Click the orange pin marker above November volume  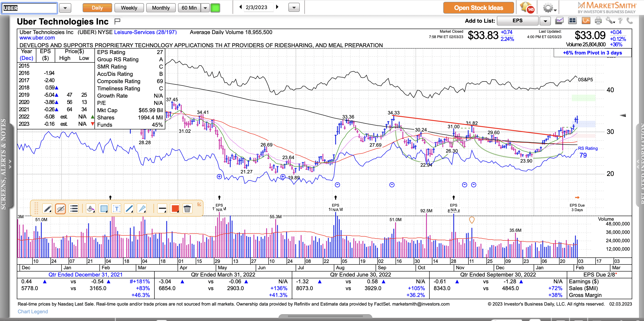pyautogui.click(x=472, y=220)
